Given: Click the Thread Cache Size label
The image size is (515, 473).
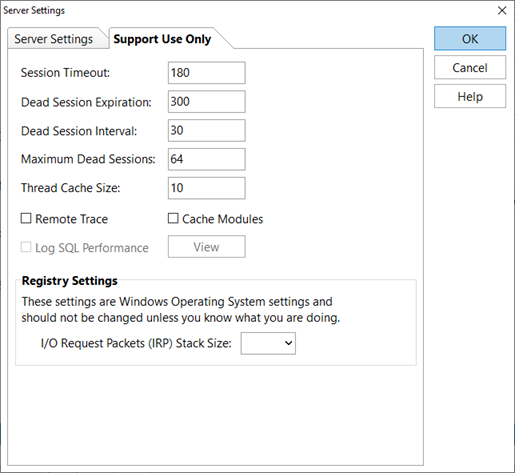Looking at the screenshot, I should click(x=71, y=188).
